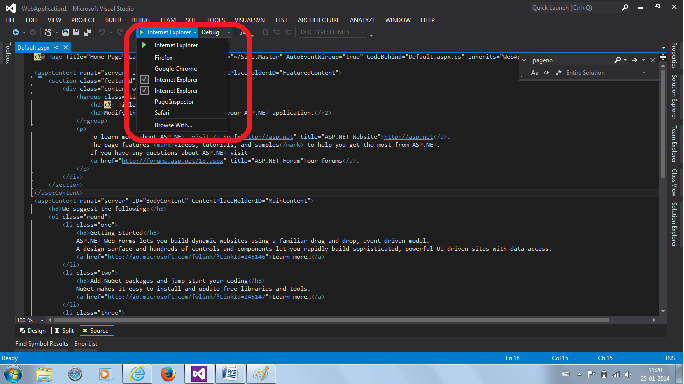Open the document tab list dropdown
Viewport: 684px width, 384px height.
tap(663, 48)
